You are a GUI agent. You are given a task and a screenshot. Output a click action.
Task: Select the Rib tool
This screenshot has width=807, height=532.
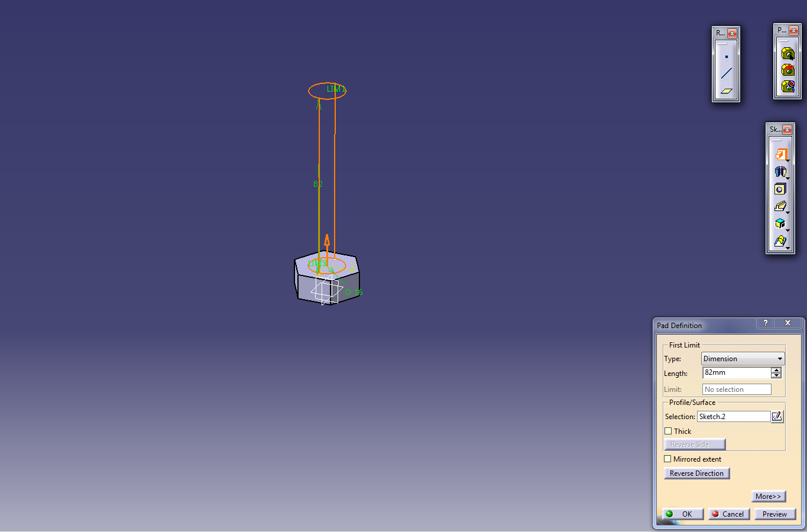pyautogui.click(x=780, y=205)
